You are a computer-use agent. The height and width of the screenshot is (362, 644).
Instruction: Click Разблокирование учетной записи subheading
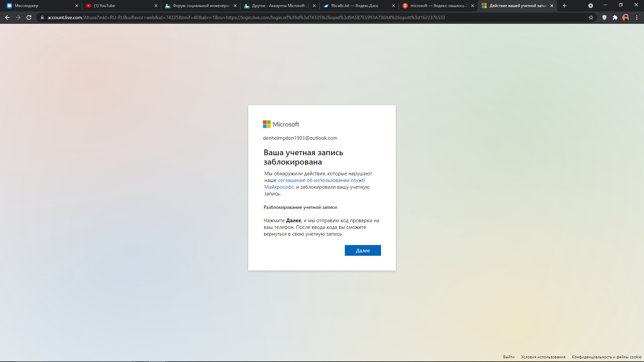300,207
